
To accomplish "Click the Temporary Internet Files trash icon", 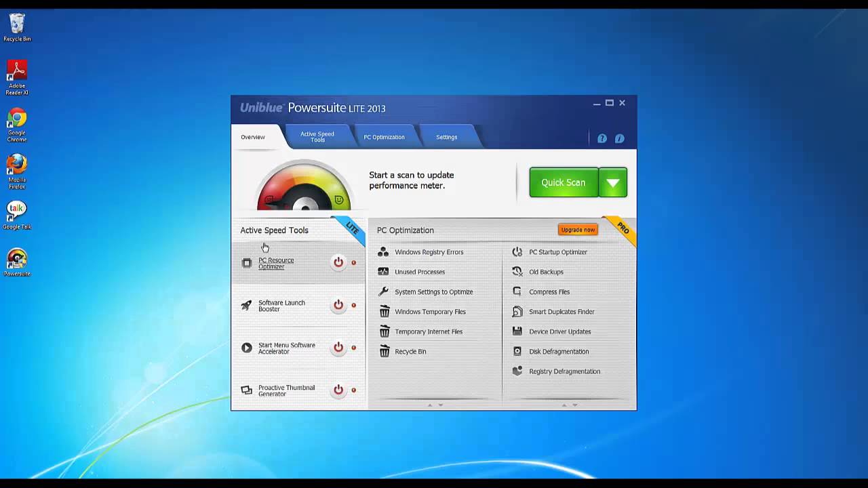I will 384,331.
